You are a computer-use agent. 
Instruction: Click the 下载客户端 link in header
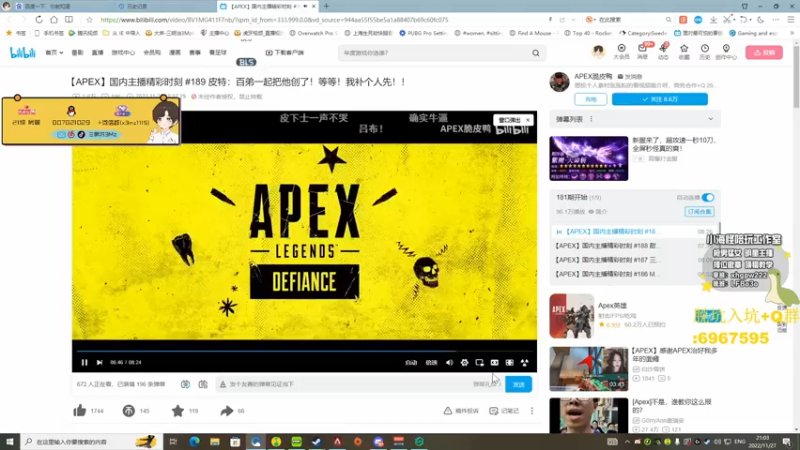click(x=285, y=53)
